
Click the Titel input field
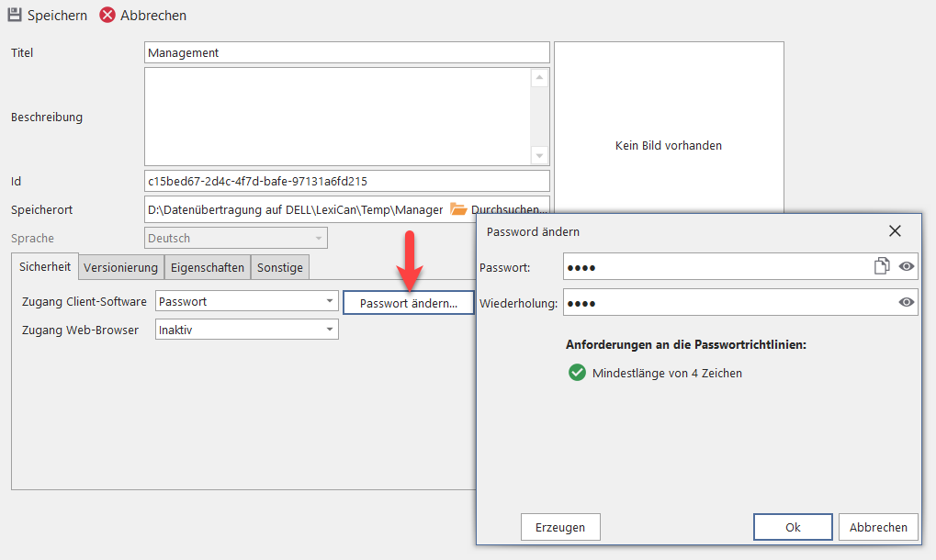346,53
